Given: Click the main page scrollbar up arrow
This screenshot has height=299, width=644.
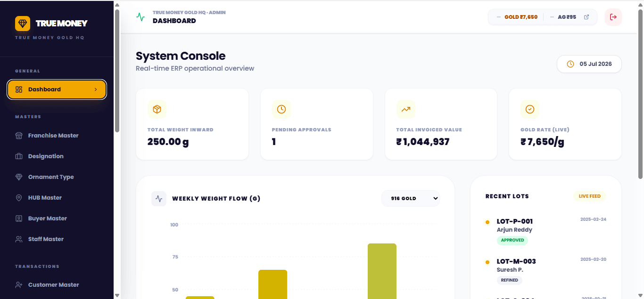Looking at the screenshot, I should click(640, 4).
